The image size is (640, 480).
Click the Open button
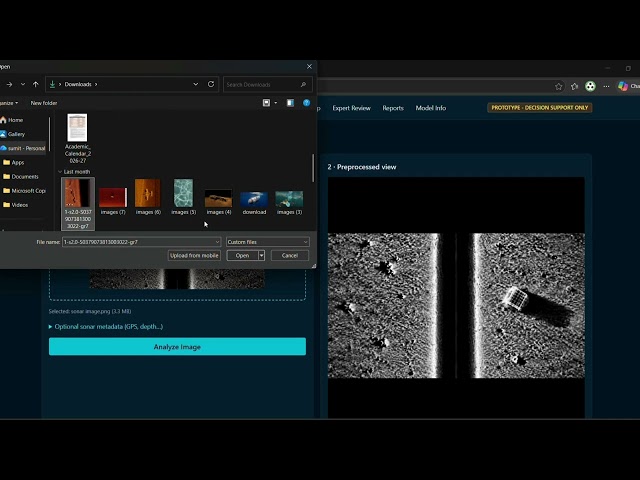[x=242, y=256]
